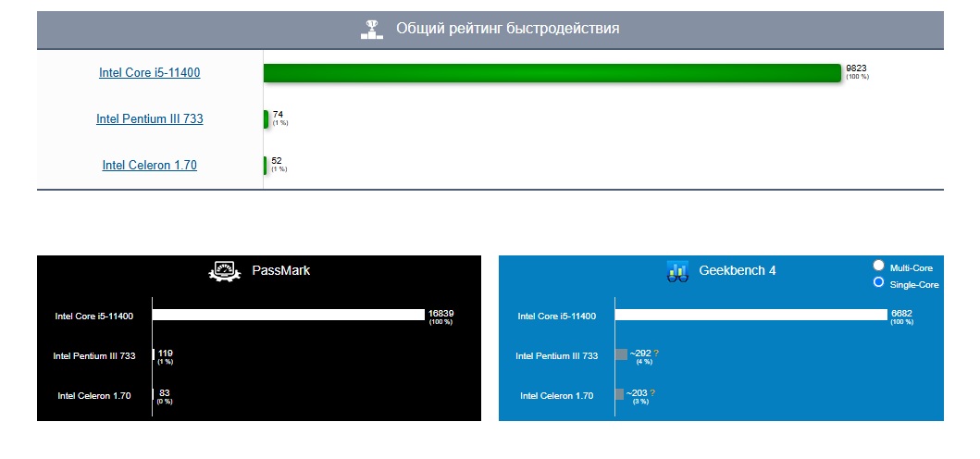This screenshot has width=980, height=459.
Task: Click 'Intel Celeron 1.70' label in Geekbench panel
Action: click(557, 396)
